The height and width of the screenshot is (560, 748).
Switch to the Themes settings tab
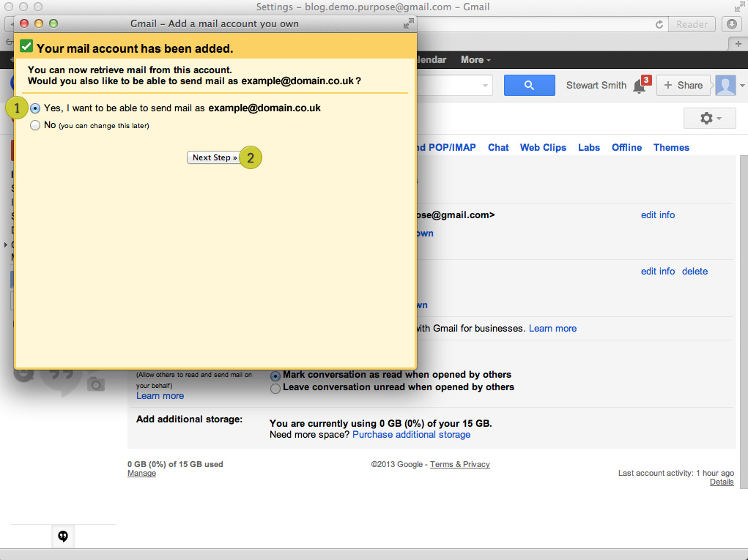pos(671,147)
